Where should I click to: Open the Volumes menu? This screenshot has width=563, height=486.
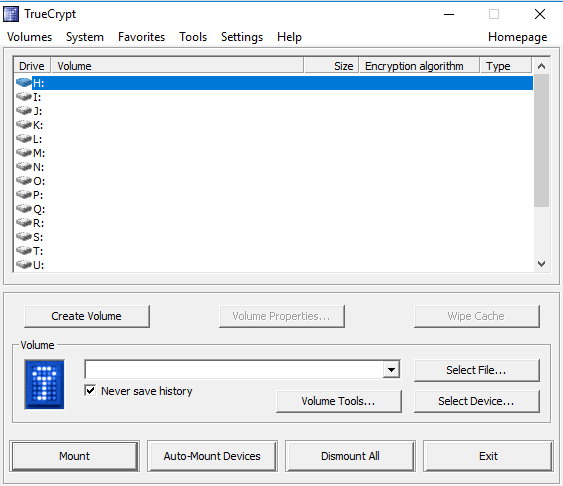coord(29,37)
